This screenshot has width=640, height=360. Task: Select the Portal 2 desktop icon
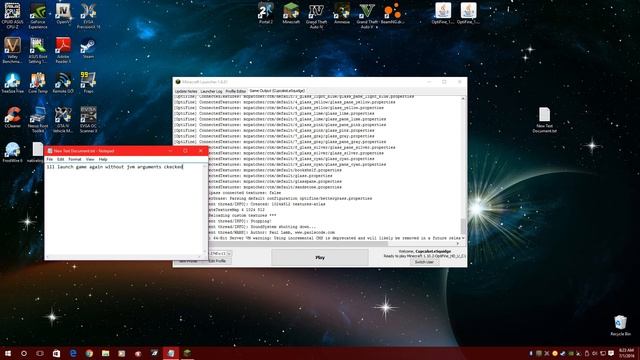(266, 13)
